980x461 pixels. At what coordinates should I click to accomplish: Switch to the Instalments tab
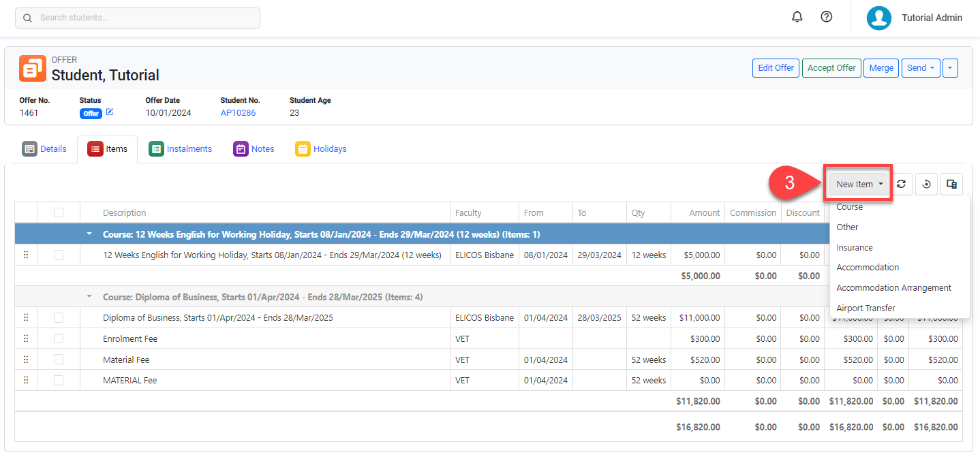181,149
